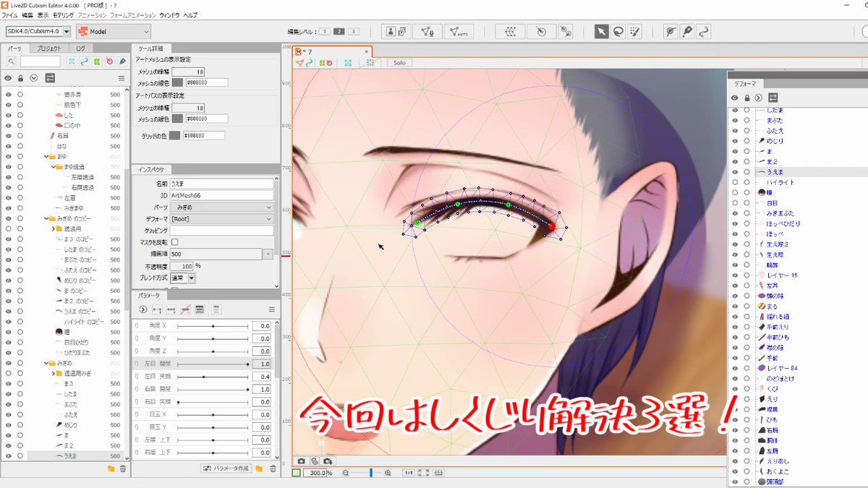Image resolution: width=868 pixels, height=488 pixels.
Task: Toggle visibility of 輪郭 in deformer panel
Action: [734, 265]
